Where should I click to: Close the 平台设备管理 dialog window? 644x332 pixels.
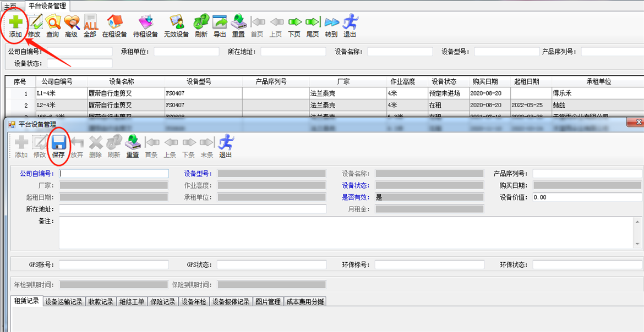(637, 122)
